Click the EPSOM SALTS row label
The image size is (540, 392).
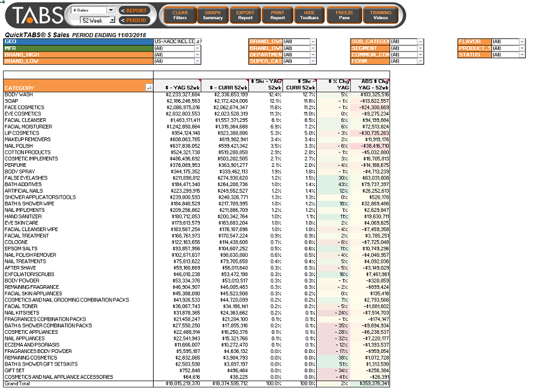coord(21,249)
